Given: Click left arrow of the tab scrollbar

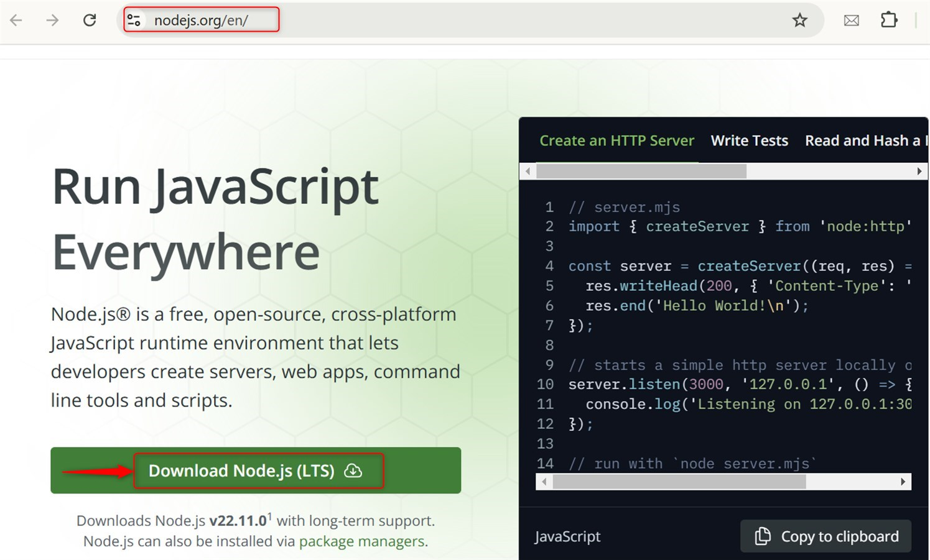Looking at the screenshot, I should pyautogui.click(x=528, y=171).
